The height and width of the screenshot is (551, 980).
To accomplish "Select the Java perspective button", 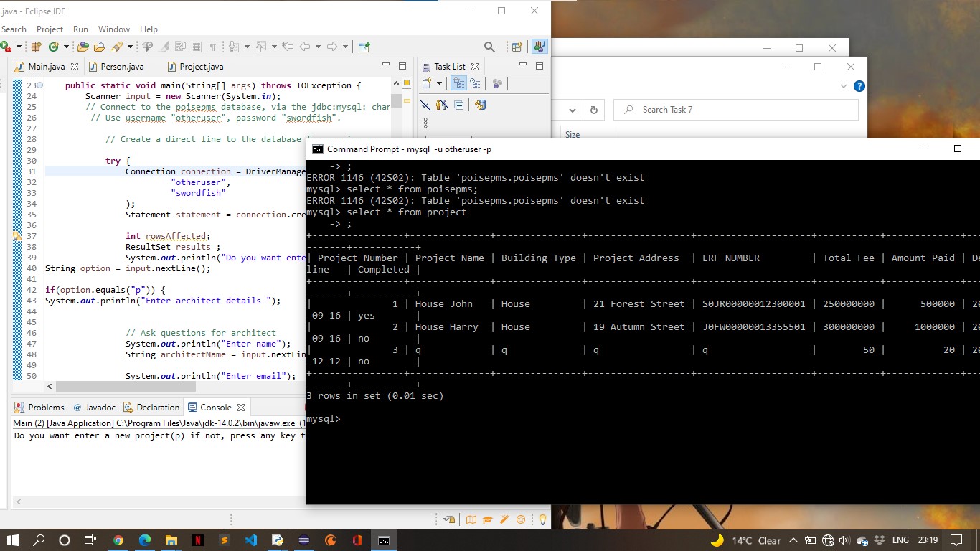I will click(x=539, y=47).
